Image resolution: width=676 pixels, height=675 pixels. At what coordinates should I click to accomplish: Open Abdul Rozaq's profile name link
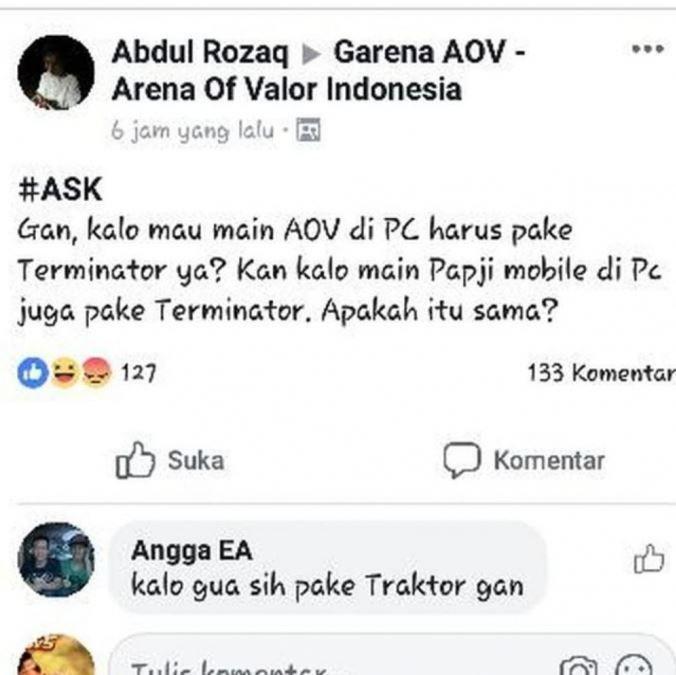[200, 53]
